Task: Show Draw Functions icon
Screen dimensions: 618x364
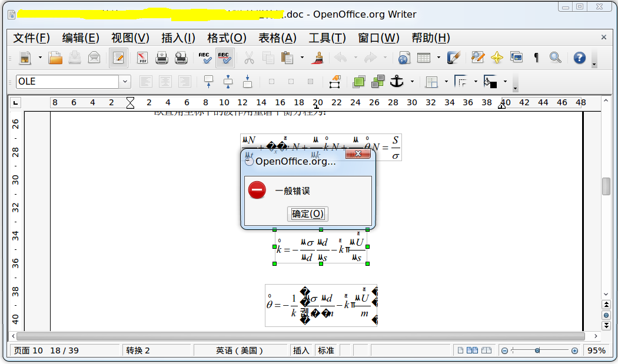Action: tap(454, 58)
